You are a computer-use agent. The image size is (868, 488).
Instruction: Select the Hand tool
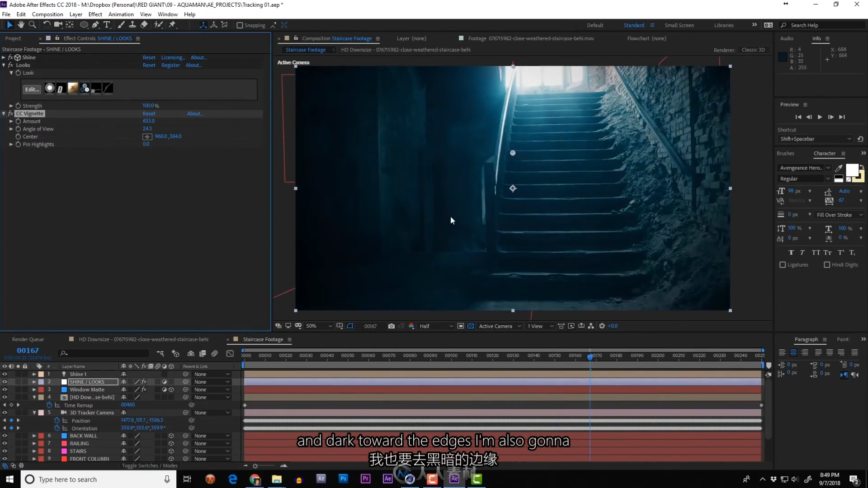coord(21,25)
